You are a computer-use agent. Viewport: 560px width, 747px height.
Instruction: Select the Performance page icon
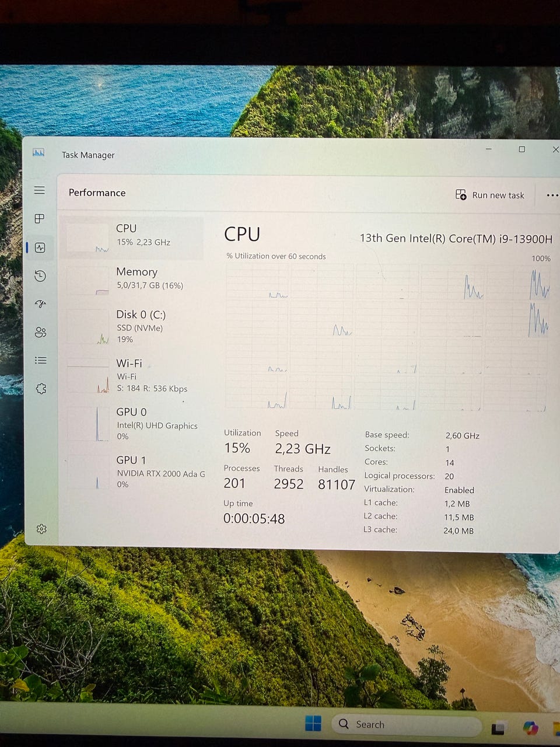click(x=40, y=247)
